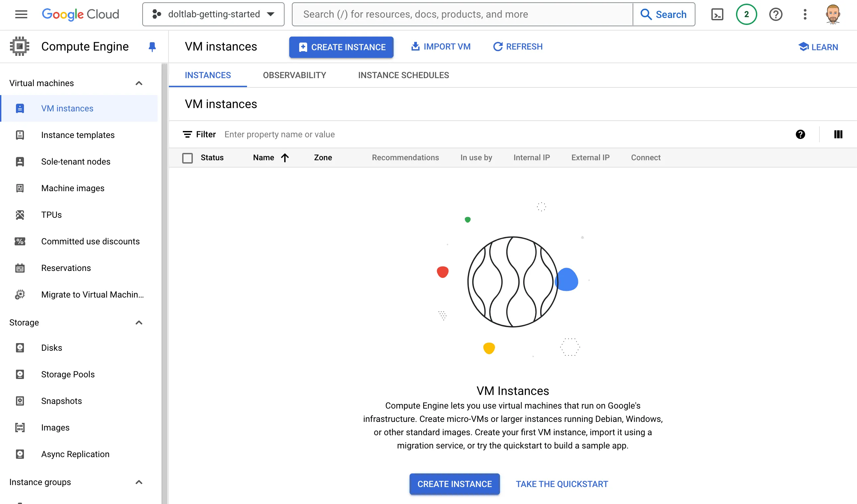This screenshot has height=504, width=857.
Task: Open the three-dot settings menu
Action: pyautogui.click(x=804, y=14)
